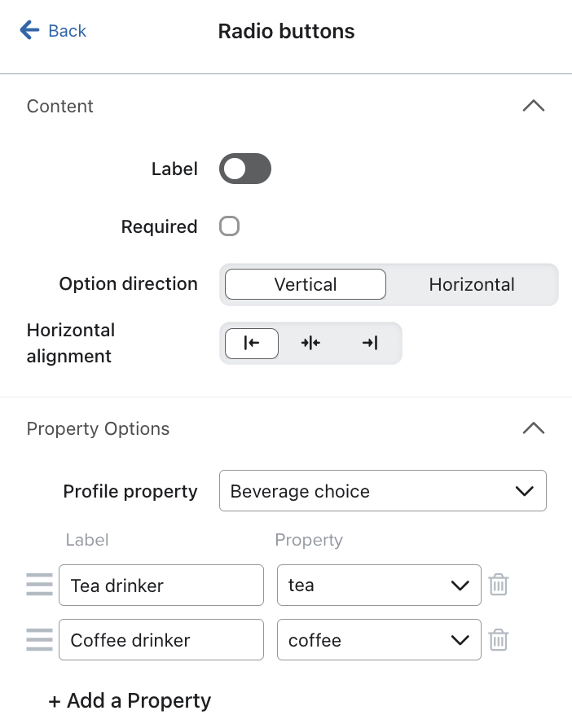Image resolution: width=572 pixels, height=728 pixels.
Task: Click the drag handle beside Coffee drinker
Action: 38,640
